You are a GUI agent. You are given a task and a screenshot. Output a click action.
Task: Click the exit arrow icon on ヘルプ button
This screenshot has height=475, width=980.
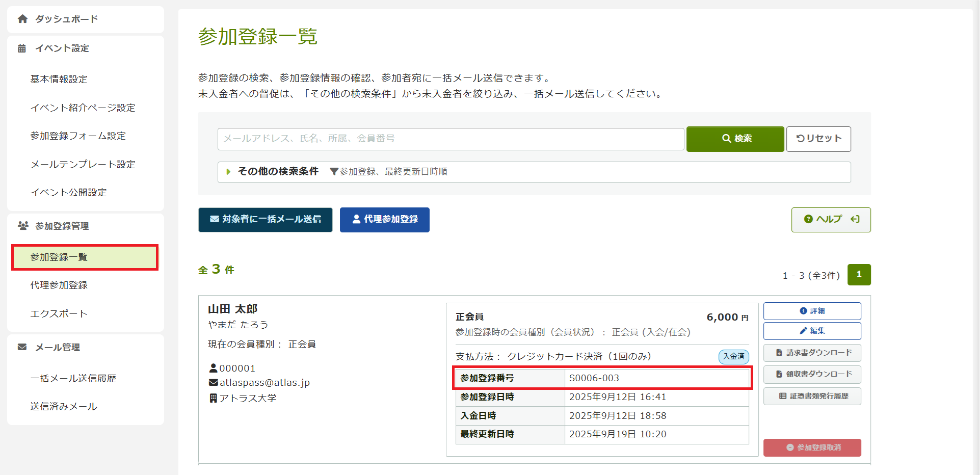[x=855, y=219]
